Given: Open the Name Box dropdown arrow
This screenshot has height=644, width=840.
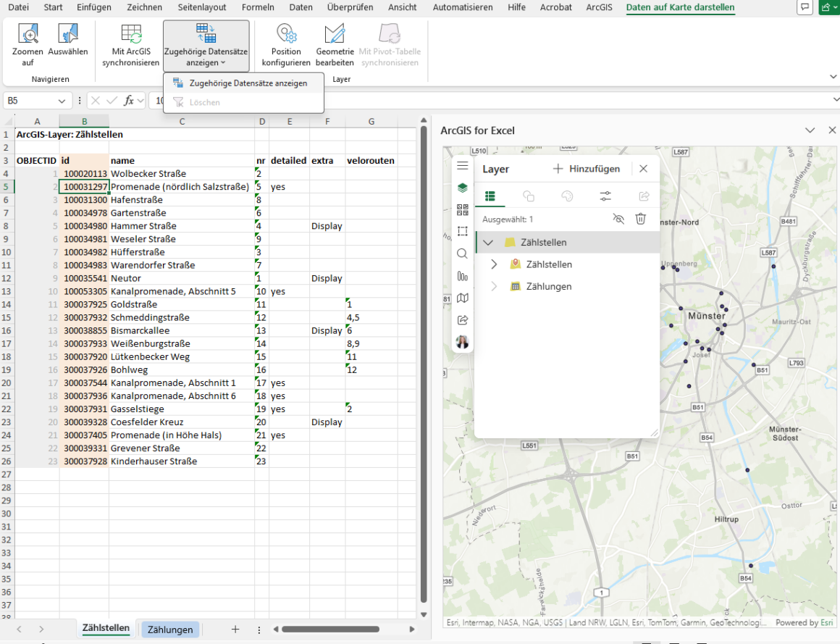Looking at the screenshot, I should [62, 101].
